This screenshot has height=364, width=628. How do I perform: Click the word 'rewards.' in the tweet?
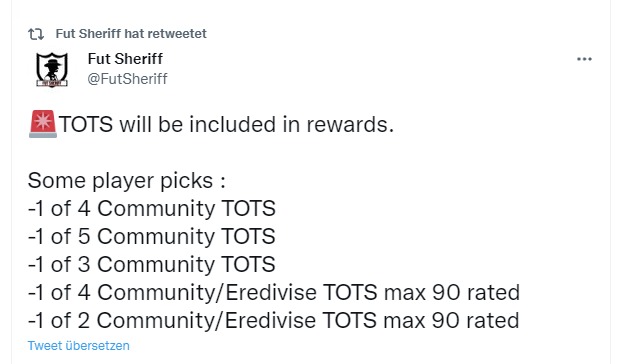350,125
